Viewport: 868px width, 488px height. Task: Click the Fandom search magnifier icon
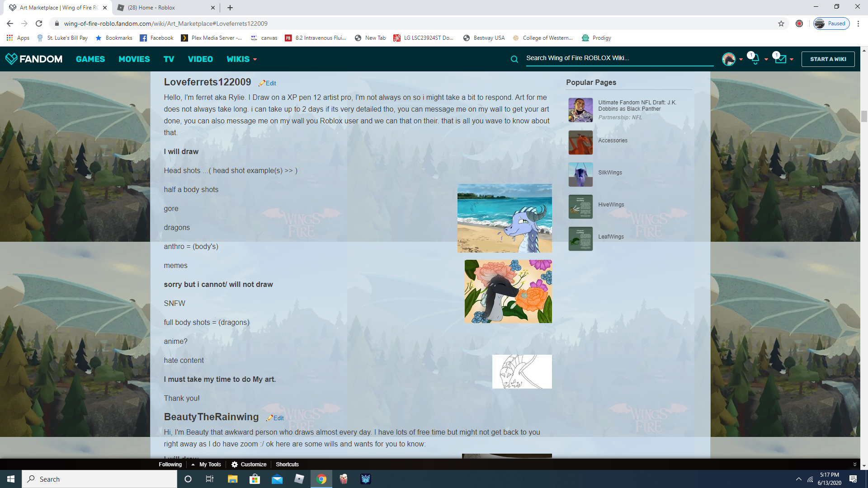pyautogui.click(x=514, y=59)
